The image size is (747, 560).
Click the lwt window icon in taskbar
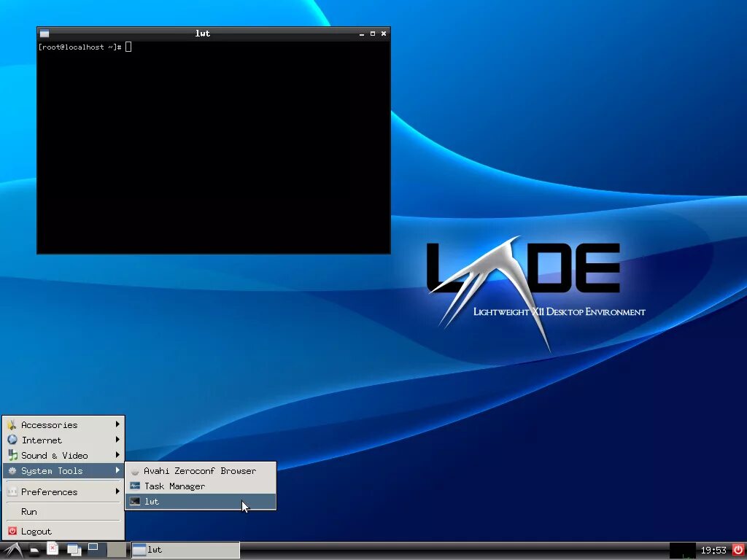click(x=139, y=550)
